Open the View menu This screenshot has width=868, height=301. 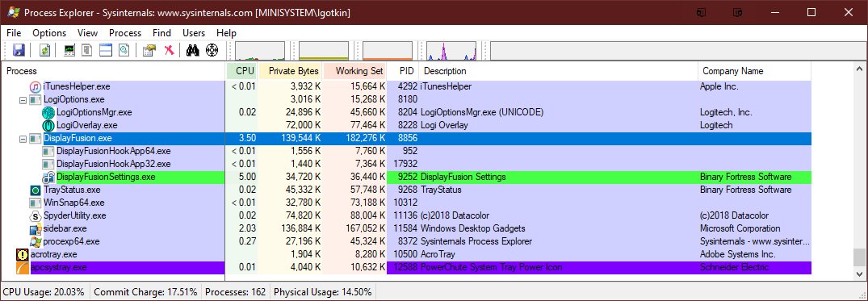click(87, 32)
